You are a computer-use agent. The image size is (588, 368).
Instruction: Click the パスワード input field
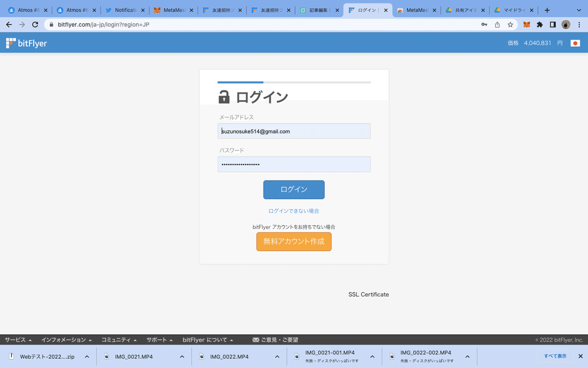294,164
